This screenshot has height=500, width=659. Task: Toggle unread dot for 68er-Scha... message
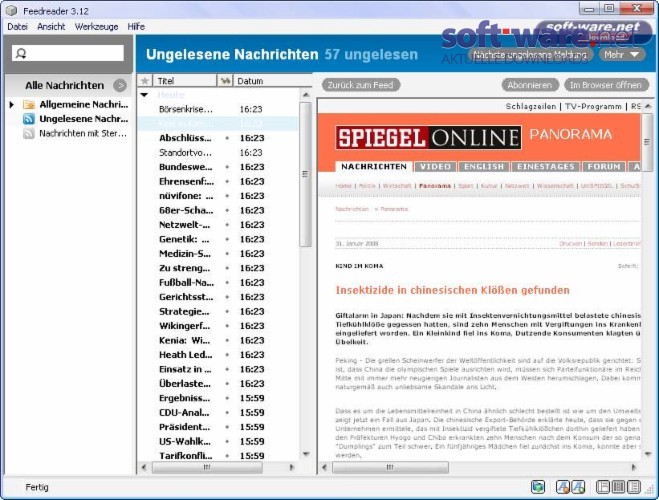[x=227, y=211]
